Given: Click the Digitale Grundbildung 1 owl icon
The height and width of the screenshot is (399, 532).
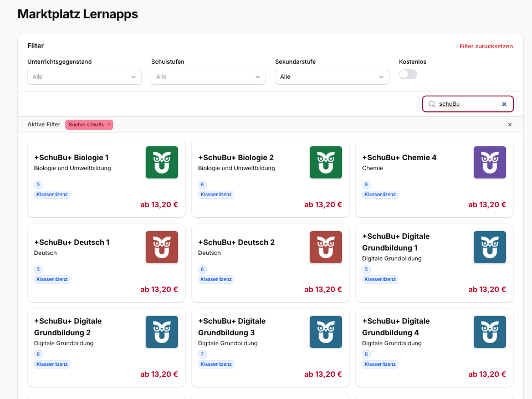Looking at the screenshot, I should pyautogui.click(x=489, y=247).
